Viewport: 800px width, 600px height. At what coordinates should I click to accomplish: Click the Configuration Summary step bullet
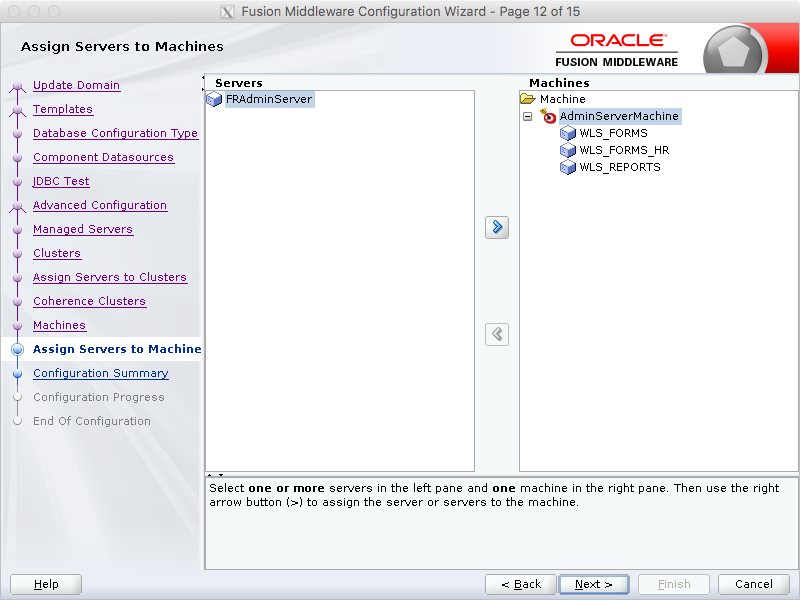pos(17,373)
